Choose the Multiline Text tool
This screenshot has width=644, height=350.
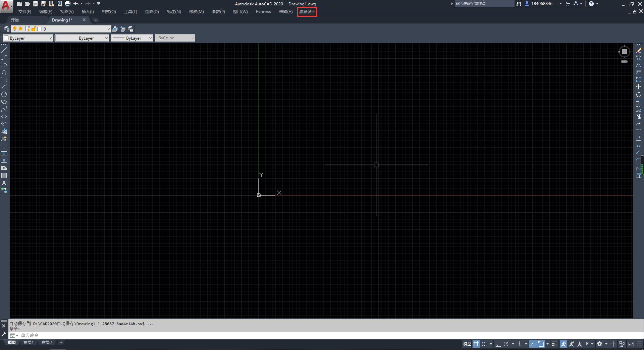(x=4, y=183)
